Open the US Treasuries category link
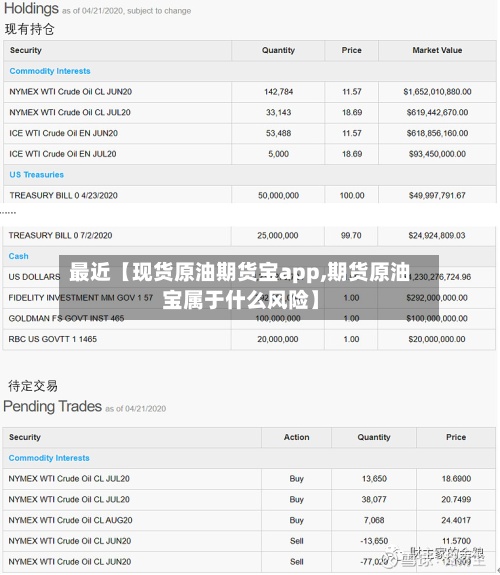 37,175
